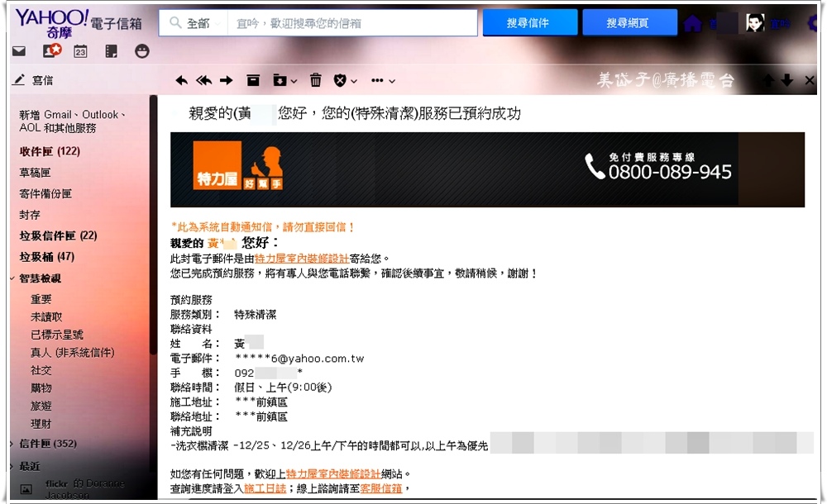This screenshot has width=827, height=504.
Task: Click the email address *****6@yahoo.com.tw
Action: pos(299,359)
